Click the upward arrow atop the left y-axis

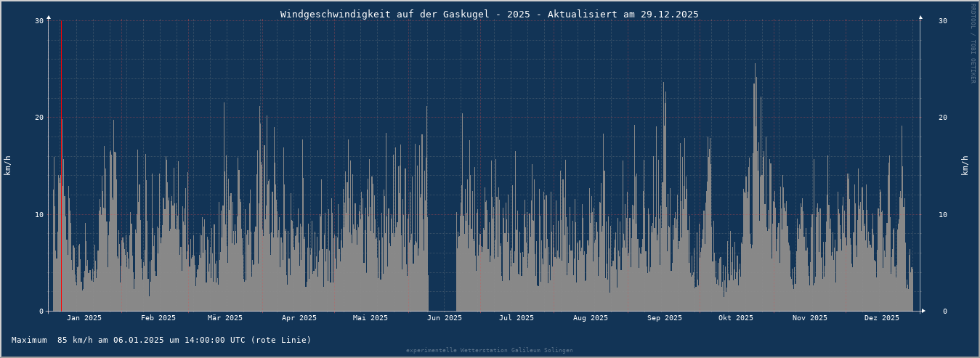[49, 17]
